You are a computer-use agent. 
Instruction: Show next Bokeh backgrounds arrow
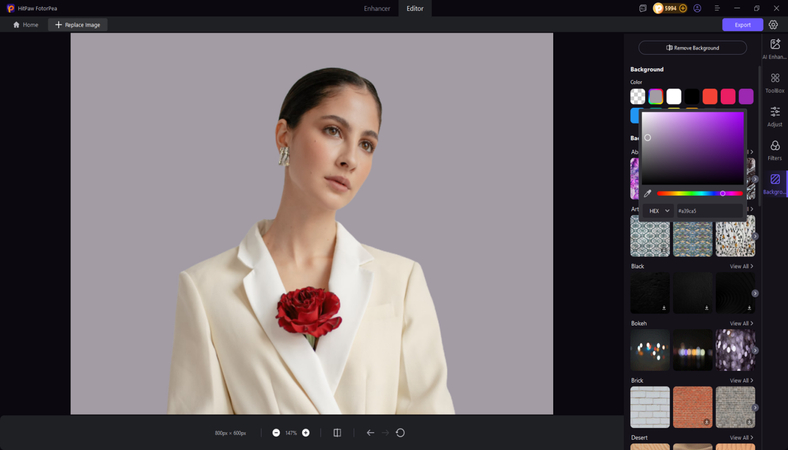coord(755,350)
